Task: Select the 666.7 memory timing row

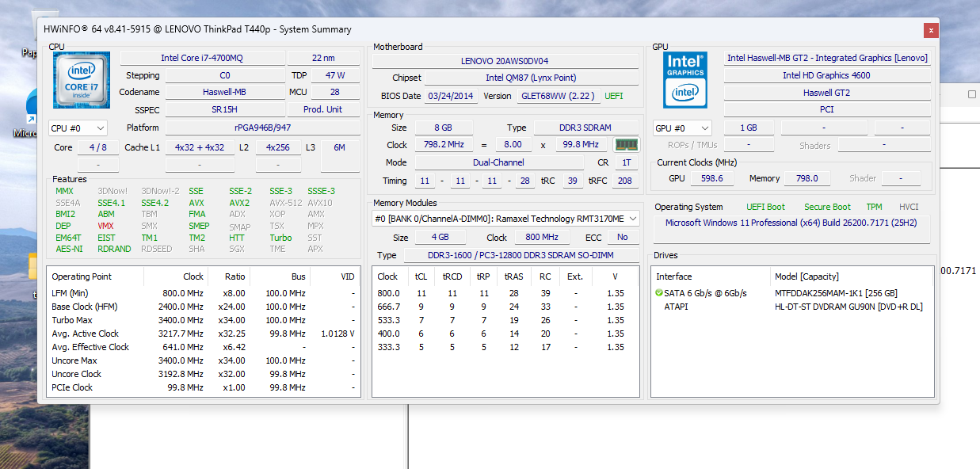Action: tap(505, 307)
